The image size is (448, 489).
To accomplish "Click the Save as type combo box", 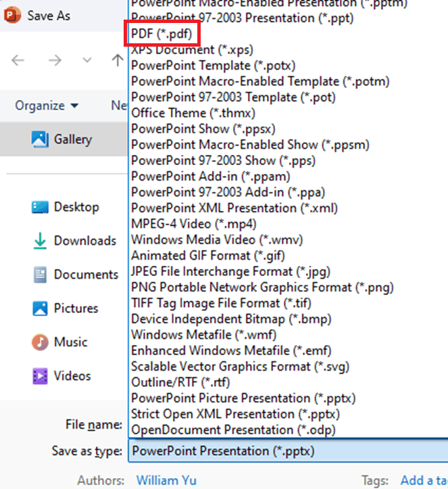I will [288, 450].
